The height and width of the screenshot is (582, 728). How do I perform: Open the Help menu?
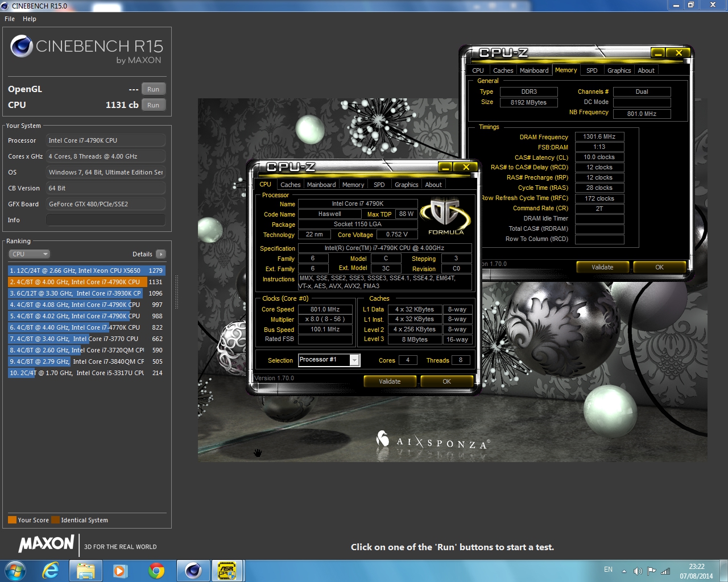30,19
